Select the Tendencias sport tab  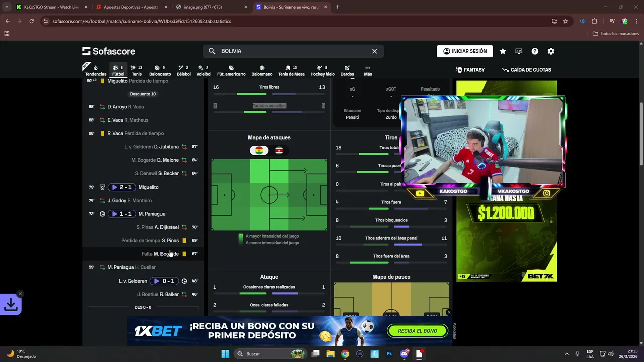(96, 71)
